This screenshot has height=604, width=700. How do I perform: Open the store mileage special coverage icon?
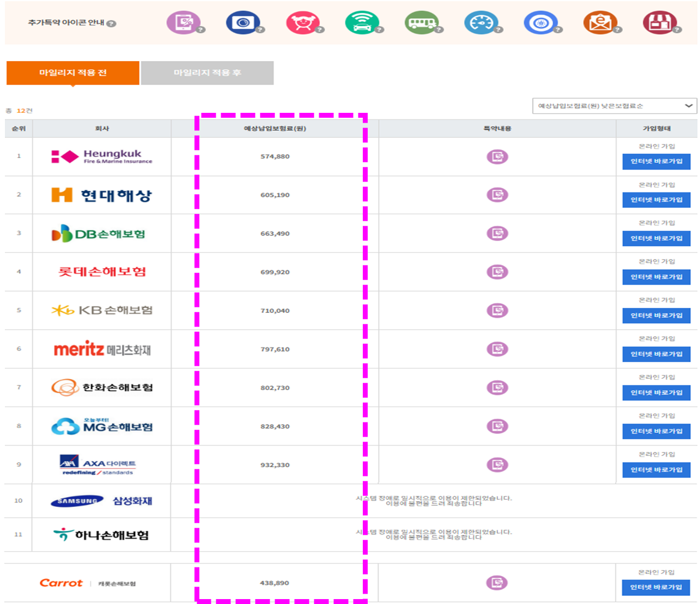(660, 23)
